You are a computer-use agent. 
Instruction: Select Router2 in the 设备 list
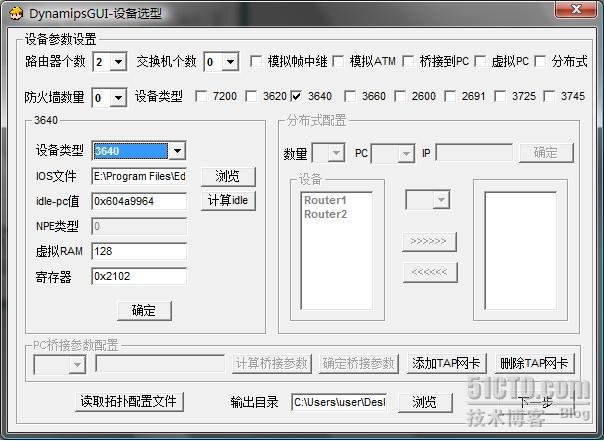[x=325, y=214]
